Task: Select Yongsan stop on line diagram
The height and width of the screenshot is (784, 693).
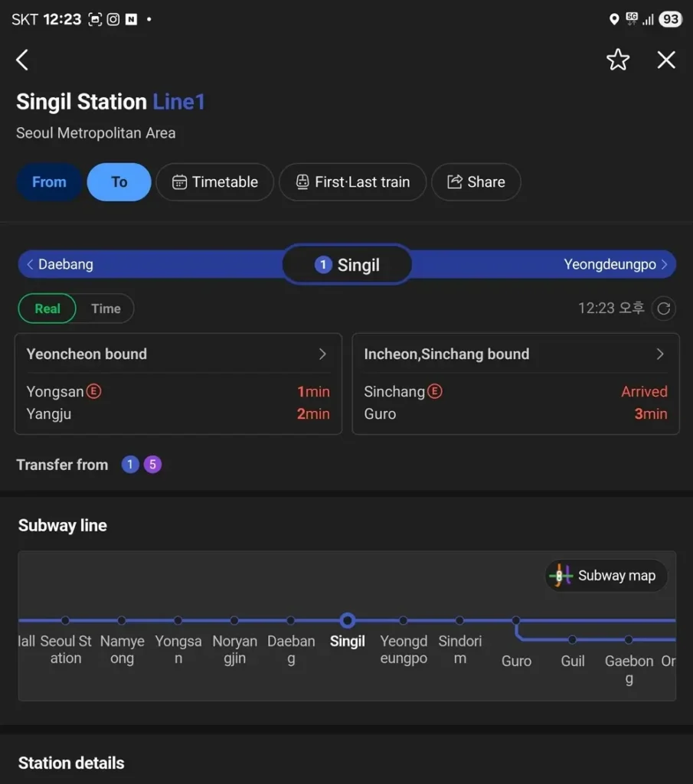Action: click(178, 620)
